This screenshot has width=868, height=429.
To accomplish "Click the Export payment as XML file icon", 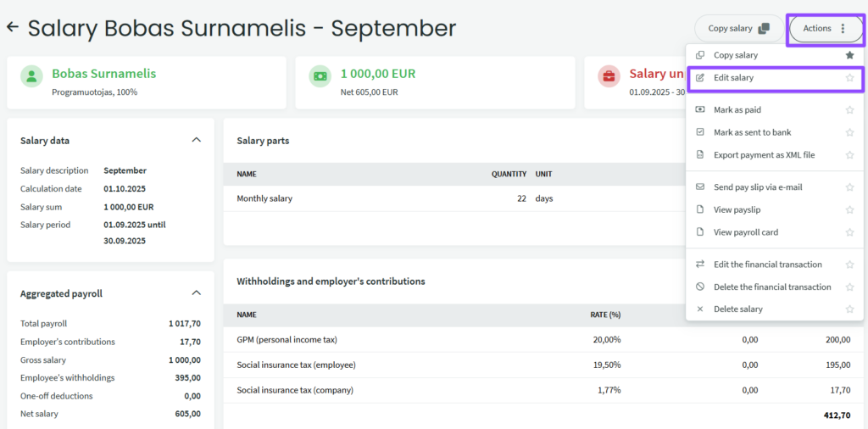I will click(x=700, y=155).
